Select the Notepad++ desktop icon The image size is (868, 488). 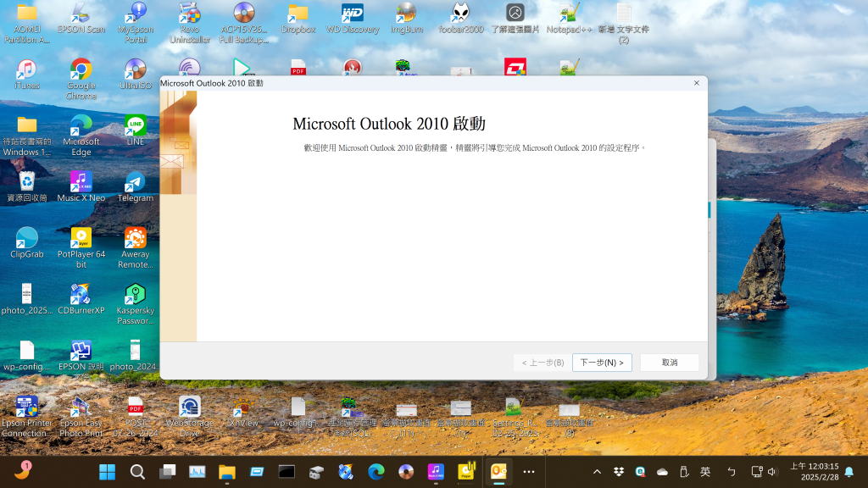(x=569, y=14)
